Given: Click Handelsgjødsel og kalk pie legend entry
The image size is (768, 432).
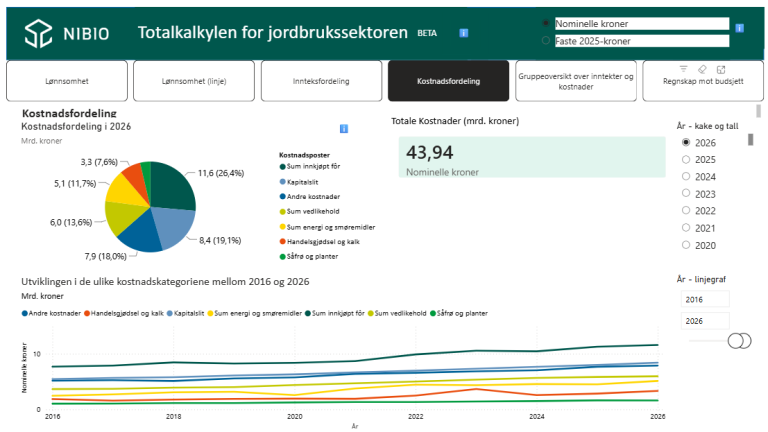Looking at the screenshot, I should [320, 241].
